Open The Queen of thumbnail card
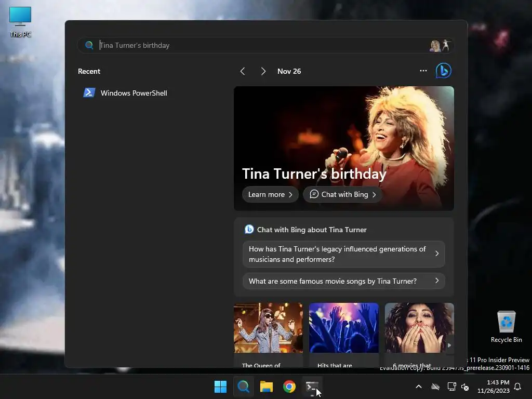 coord(268,335)
